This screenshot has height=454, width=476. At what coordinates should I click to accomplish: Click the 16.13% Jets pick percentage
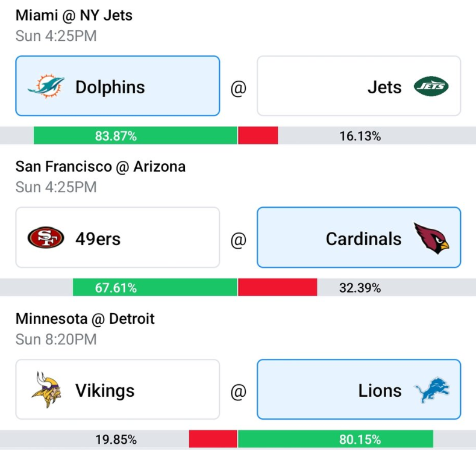pyautogui.click(x=360, y=136)
